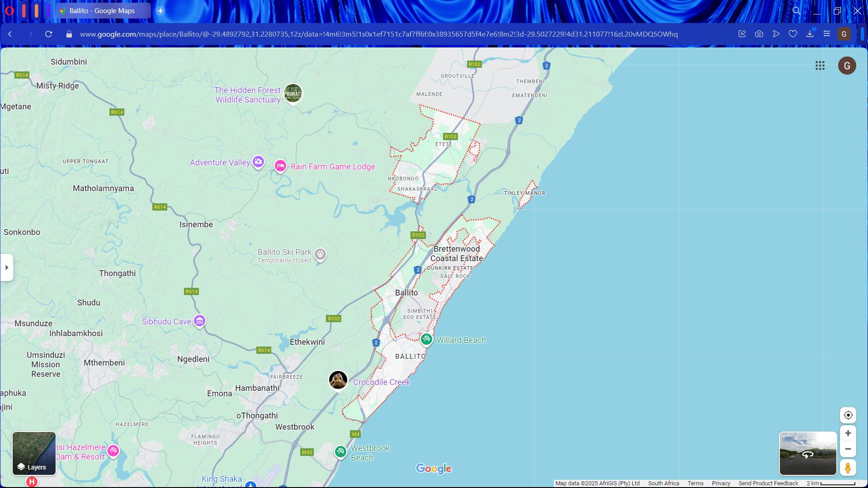The height and width of the screenshot is (488, 868).
Task: Switch map layers to satellite view
Action: pos(34,454)
